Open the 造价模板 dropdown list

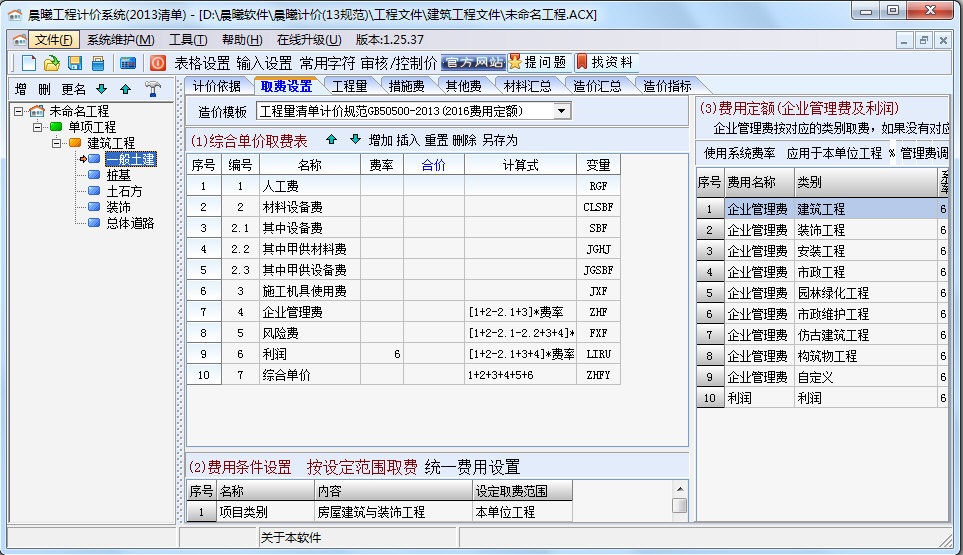561,111
